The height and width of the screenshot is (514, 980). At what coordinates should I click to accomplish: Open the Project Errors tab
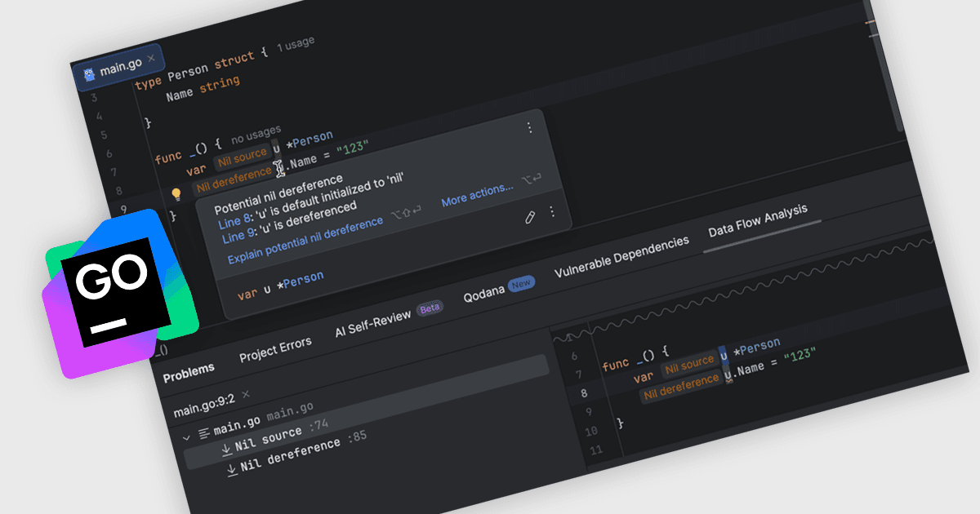[275, 350]
